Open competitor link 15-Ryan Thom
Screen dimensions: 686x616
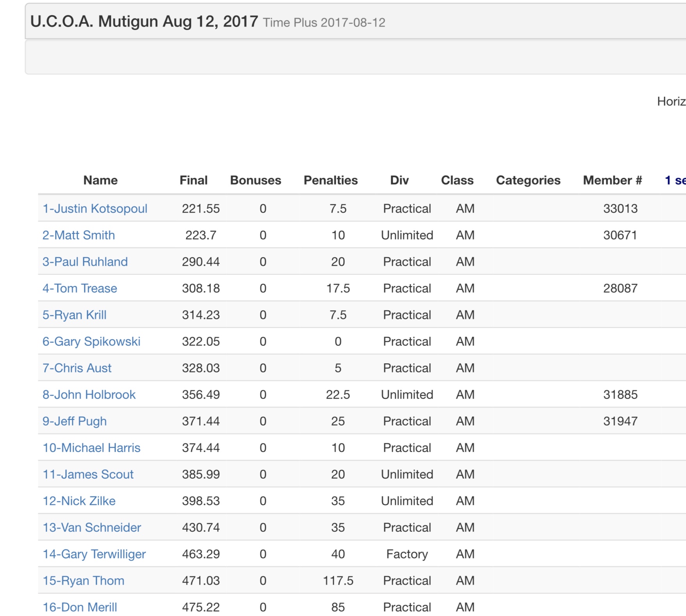83,580
